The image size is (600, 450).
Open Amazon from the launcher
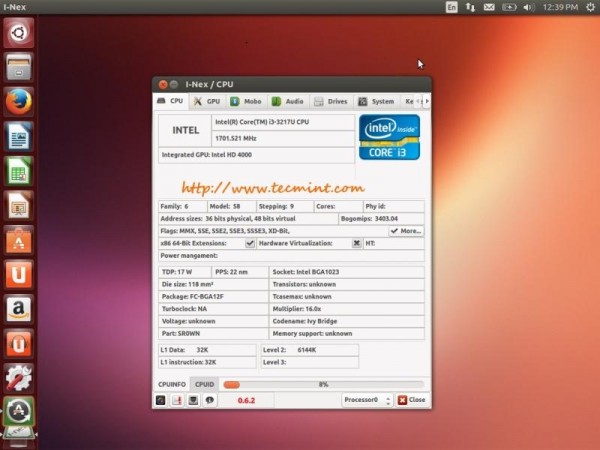(18, 309)
